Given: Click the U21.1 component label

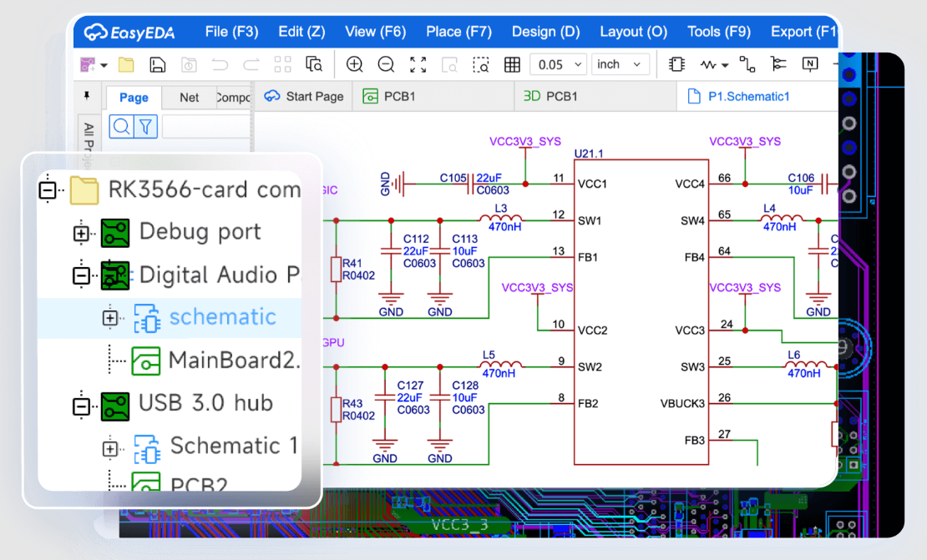Looking at the screenshot, I should (588, 154).
